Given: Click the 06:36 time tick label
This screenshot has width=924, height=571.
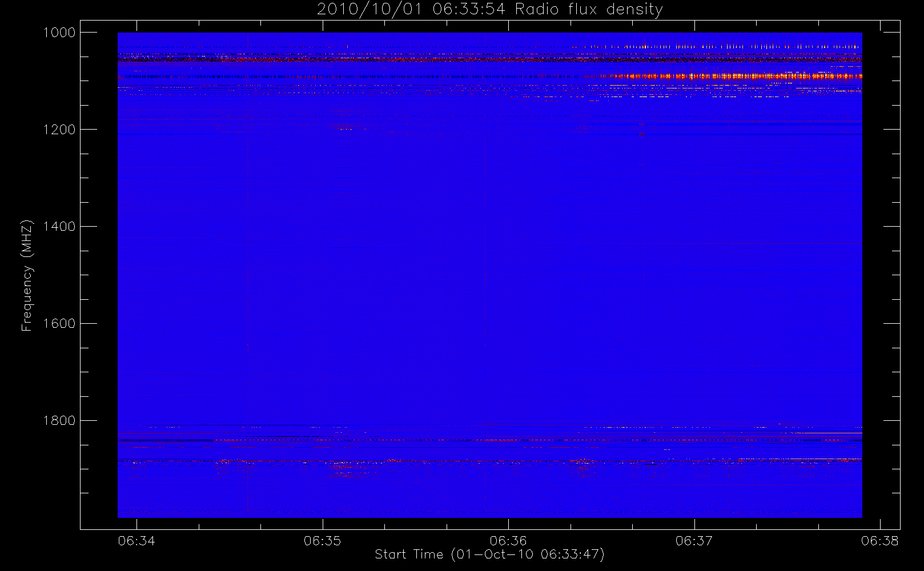Looking at the screenshot, I should coord(508,541).
